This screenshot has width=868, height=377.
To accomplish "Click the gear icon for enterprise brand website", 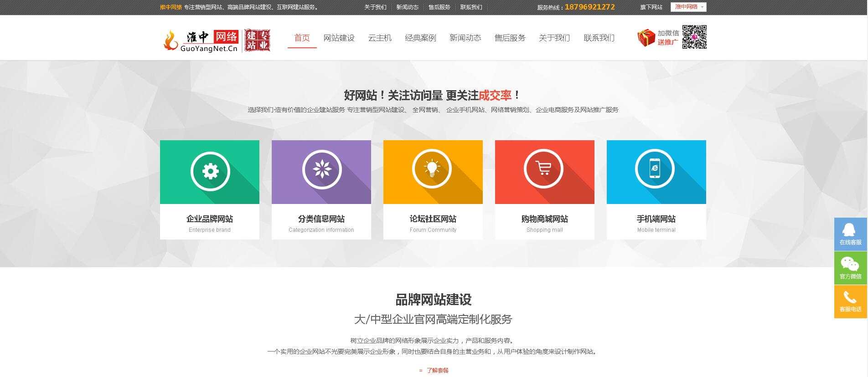I will [210, 171].
